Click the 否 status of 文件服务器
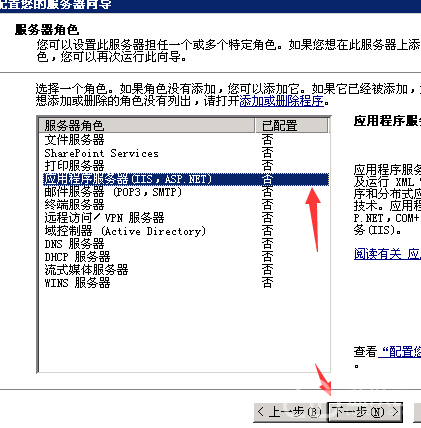 click(267, 140)
